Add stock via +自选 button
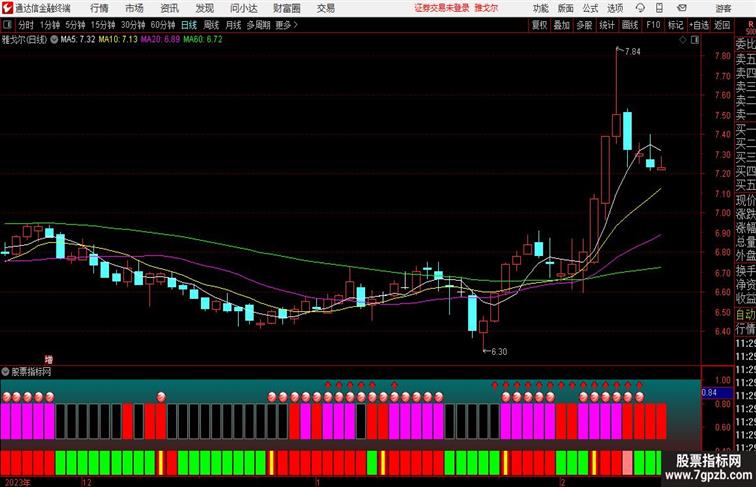This screenshot has height=487, width=756. point(699,25)
